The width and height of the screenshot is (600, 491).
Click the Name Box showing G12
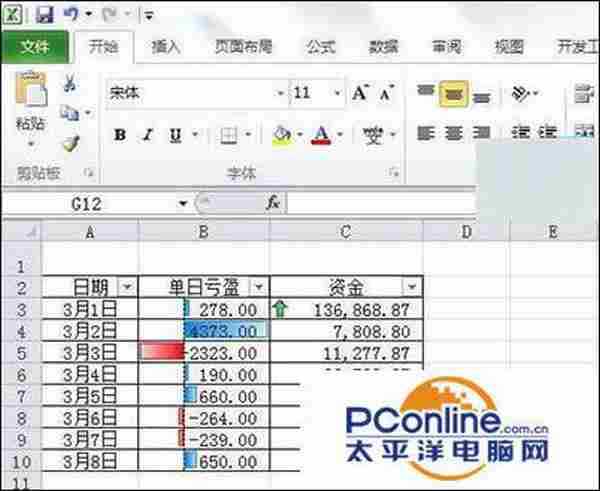click(x=88, y=203)
